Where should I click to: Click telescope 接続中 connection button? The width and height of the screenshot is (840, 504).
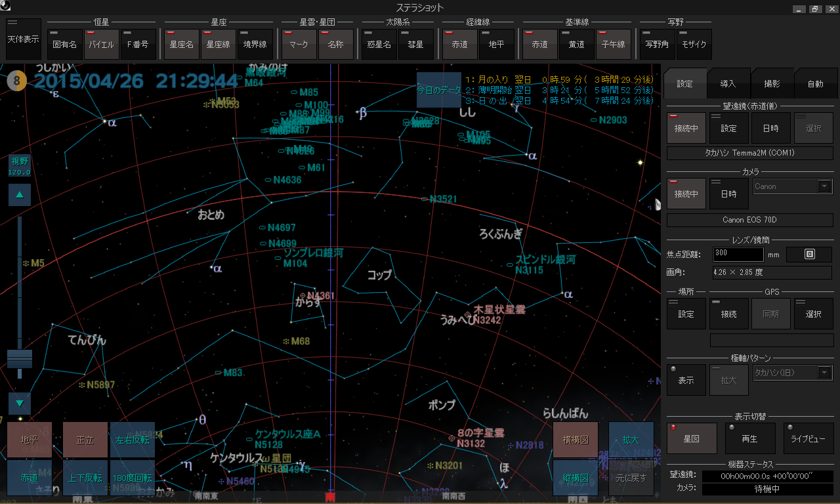(x=686, y=128)
